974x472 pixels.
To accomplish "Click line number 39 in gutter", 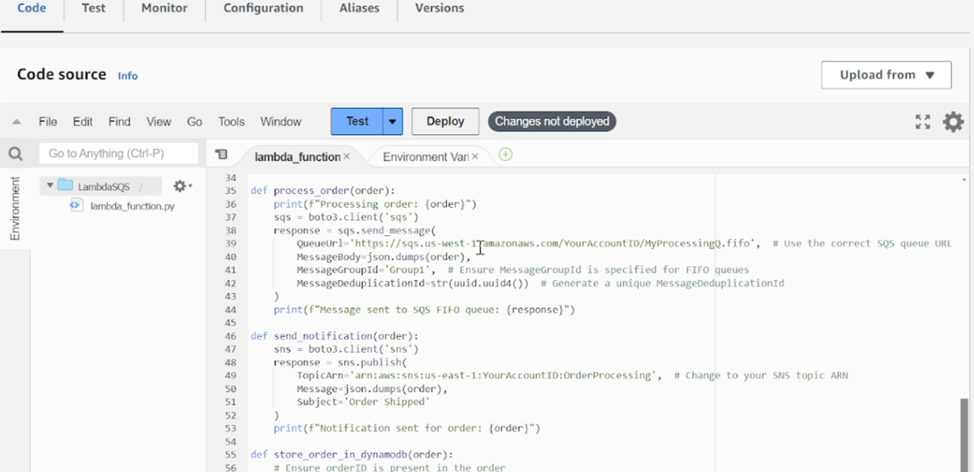I will point(230,243).
